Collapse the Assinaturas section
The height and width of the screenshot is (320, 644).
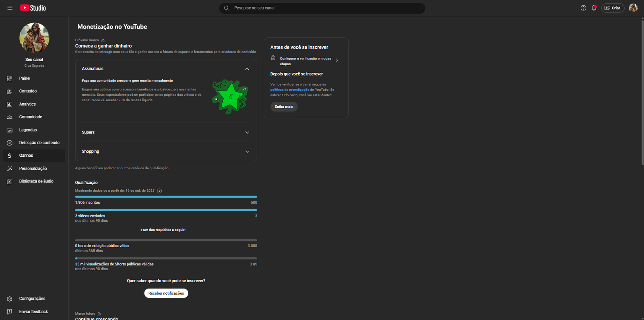click(x=247, y=69)
